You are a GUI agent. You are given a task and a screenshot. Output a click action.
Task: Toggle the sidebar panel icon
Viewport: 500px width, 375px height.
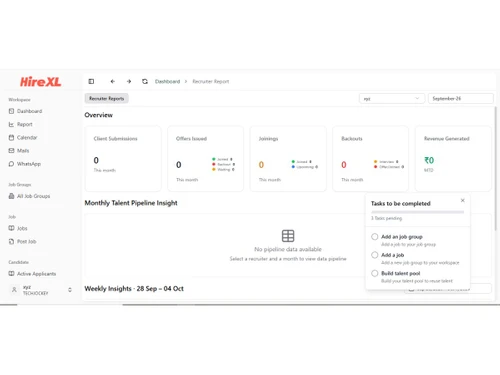point(91,81)
